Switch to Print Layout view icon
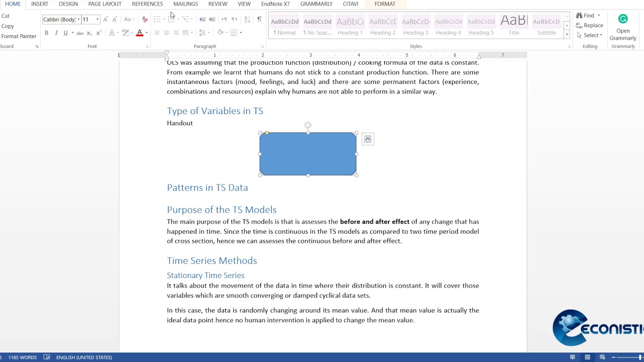The width and height of the screenshot is (644, 362). [587, 357]
